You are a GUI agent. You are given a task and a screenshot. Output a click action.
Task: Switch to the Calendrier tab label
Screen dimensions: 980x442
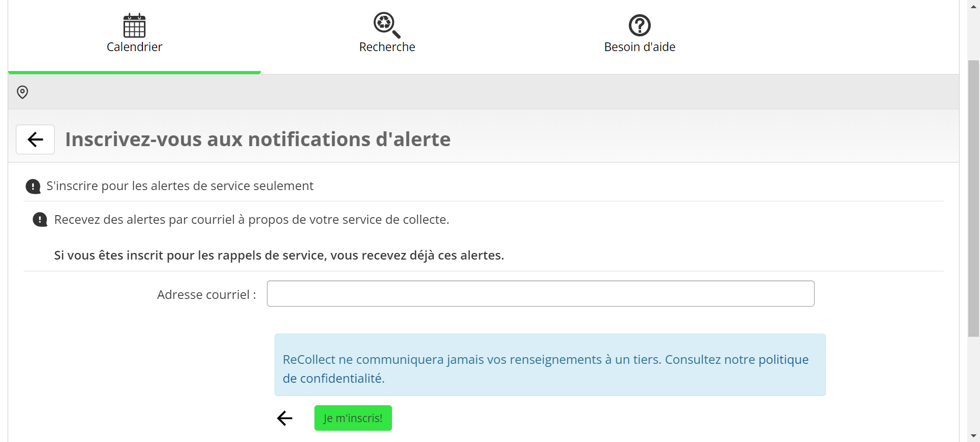tap(134, 47)
